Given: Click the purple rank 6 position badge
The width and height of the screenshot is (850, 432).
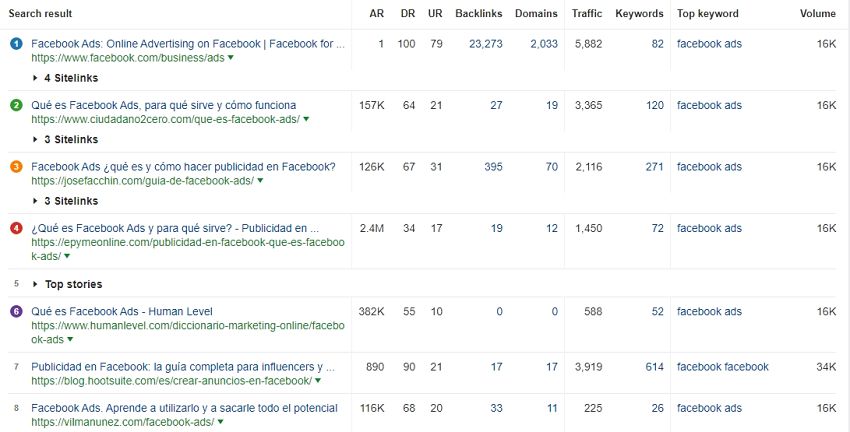Looking at the screenshot, I should [16, 312].
